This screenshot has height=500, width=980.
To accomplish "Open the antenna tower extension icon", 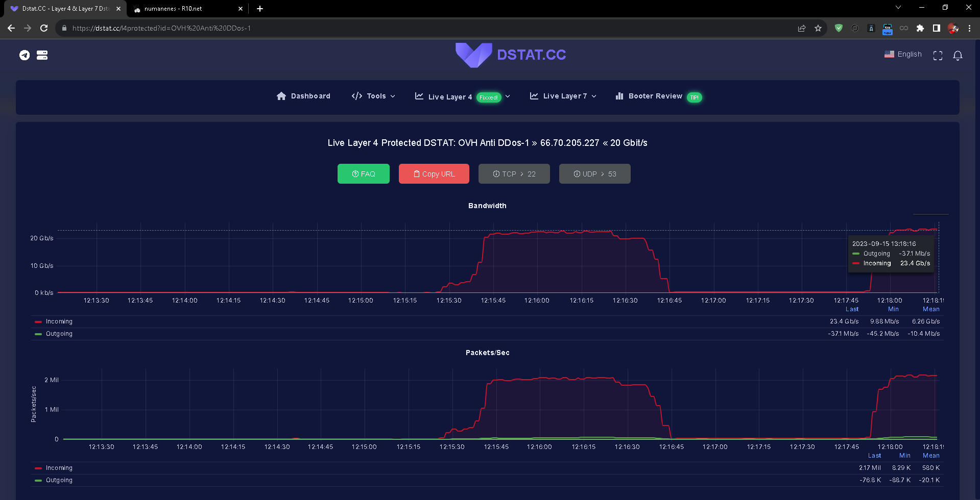I will [x=871, y=28].
